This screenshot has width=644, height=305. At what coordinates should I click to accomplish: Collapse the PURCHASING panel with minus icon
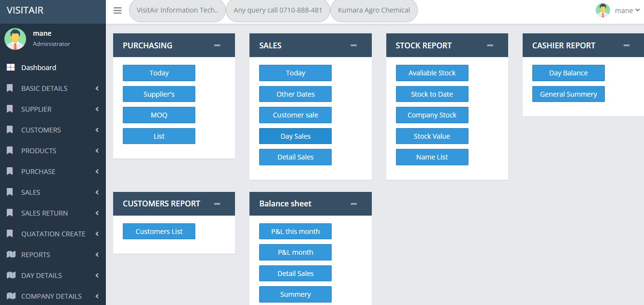click(x=217, y=45)
